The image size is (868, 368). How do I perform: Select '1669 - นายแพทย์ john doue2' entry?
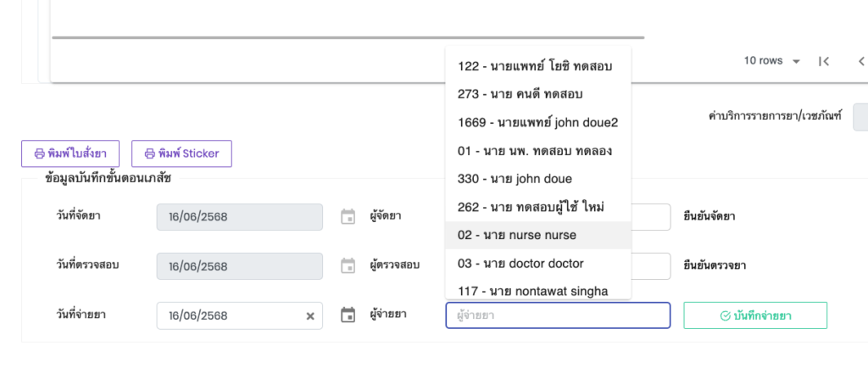tap(537, 122)
